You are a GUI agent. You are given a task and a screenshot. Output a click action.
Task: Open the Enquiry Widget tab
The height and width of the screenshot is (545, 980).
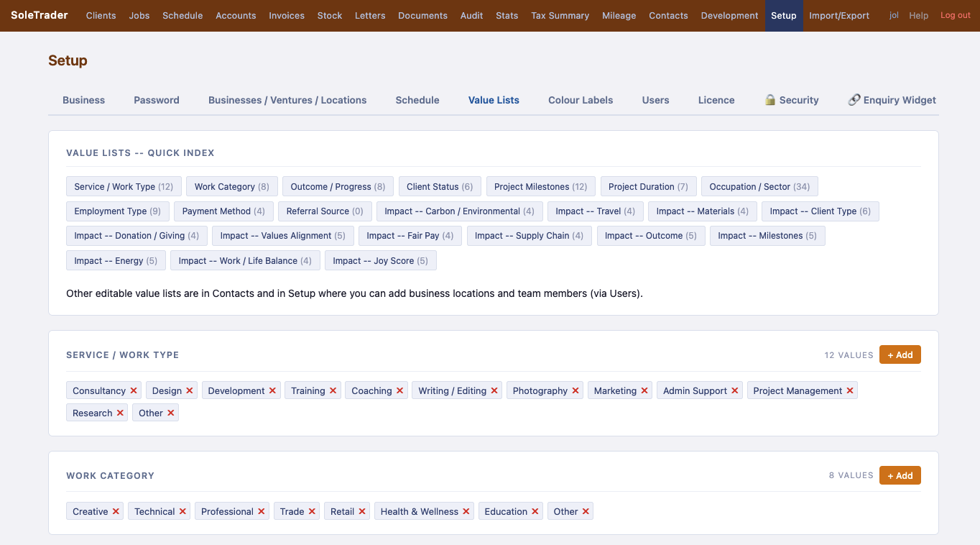point(892,100)
